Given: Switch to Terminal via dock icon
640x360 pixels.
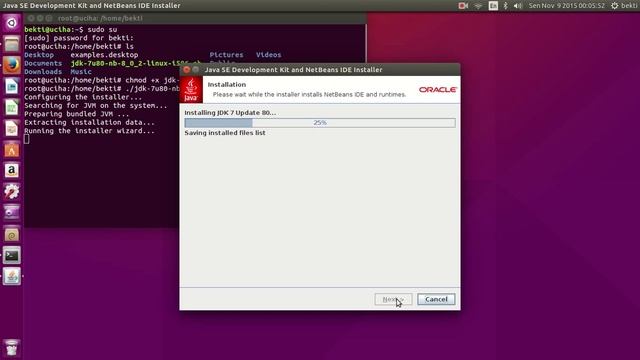Looking at the screenshot, I should pyautogui.click(x=11, y=256).
